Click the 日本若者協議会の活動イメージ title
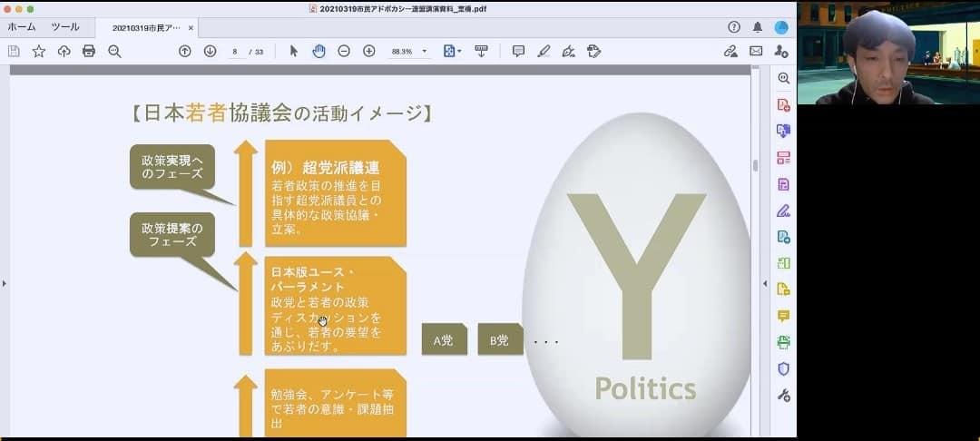Screen dimensions: 980x441 281,113
